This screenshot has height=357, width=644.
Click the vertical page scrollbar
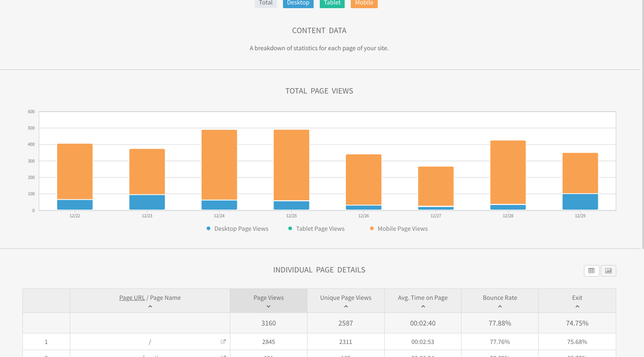pos(642,129)
